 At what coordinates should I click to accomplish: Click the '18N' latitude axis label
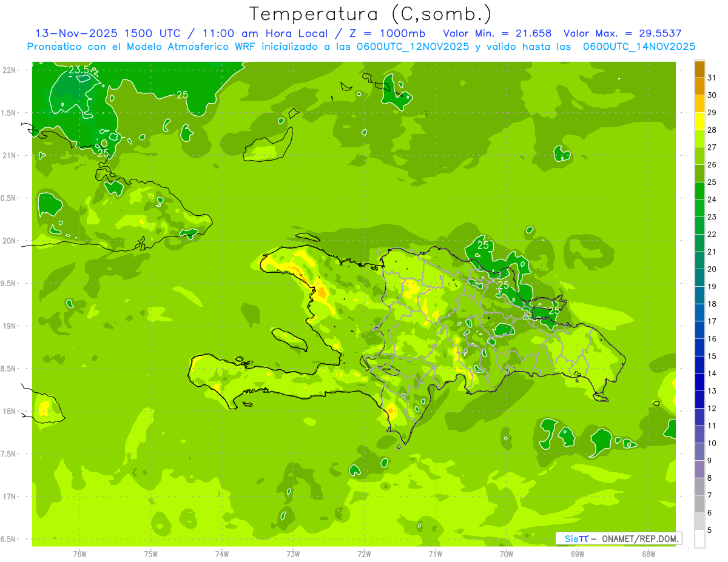tap(10, 411)
